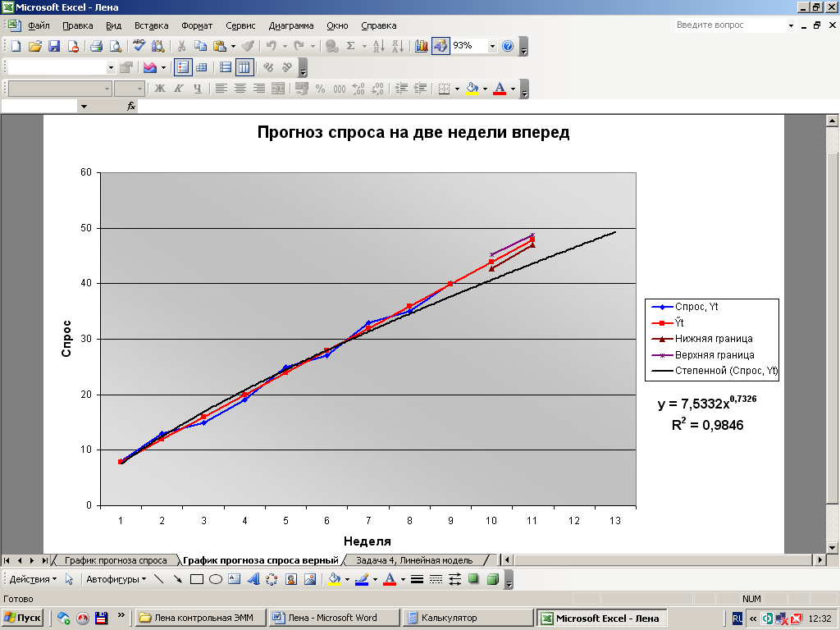Open Print Preview from the standard toolbar

click(x=116, y=46)
